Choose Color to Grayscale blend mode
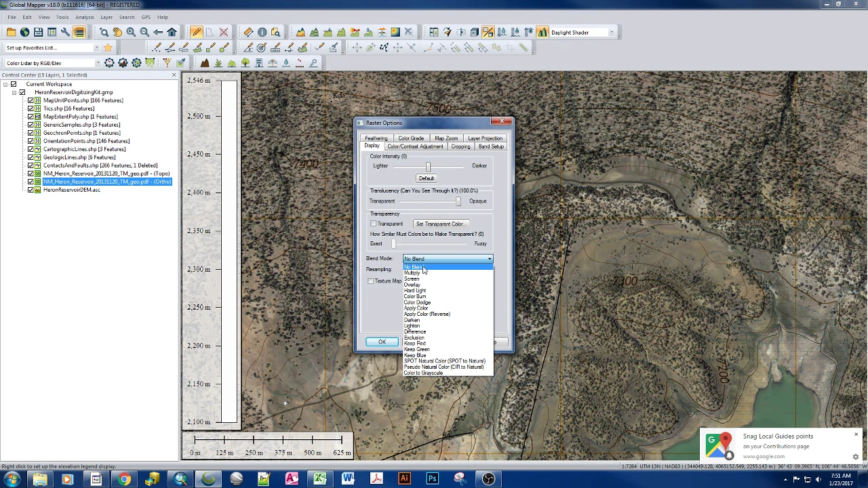 [x=423, y=373]
